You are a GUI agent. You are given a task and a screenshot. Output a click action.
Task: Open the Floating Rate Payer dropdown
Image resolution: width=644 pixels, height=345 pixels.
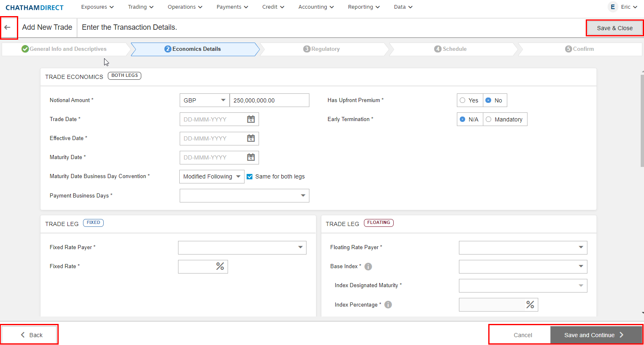tap(523, 247)
